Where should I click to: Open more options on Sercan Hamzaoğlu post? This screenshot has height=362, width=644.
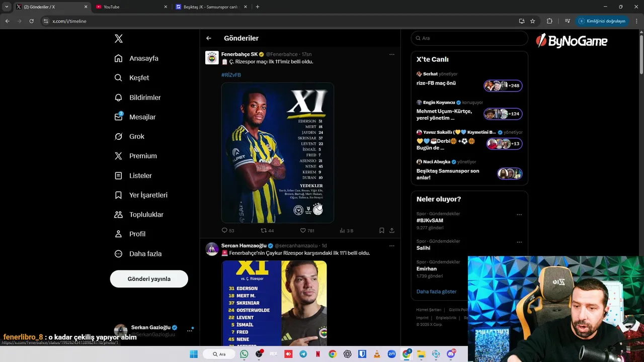tap(392, 246)
